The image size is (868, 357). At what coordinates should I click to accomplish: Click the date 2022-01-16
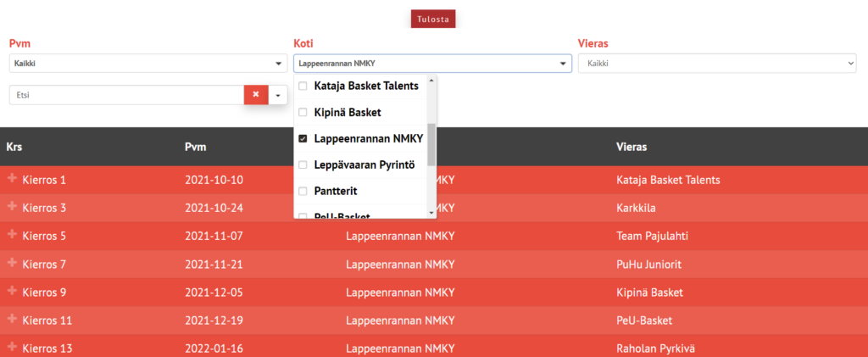(x=214, y=349)
